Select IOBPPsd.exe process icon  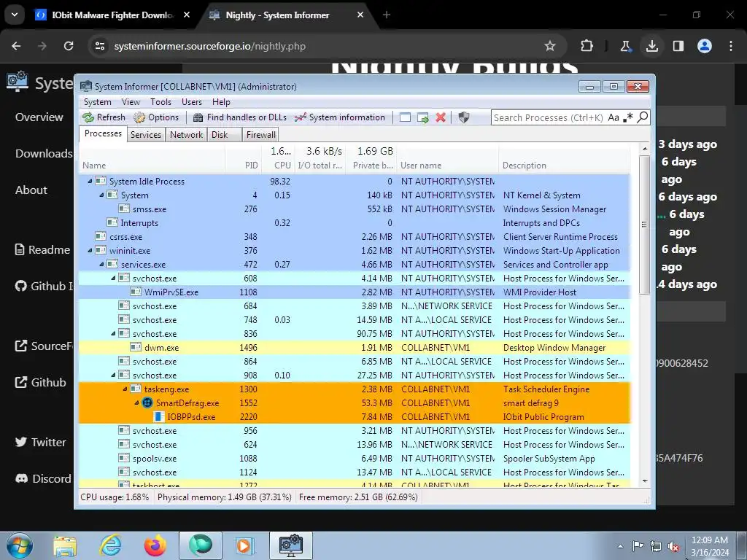point(158,416)
